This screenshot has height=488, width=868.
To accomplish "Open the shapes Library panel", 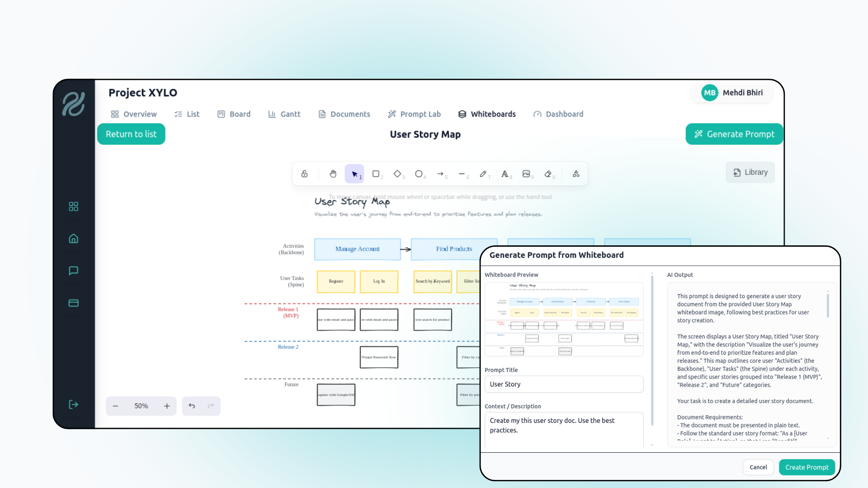I will tap(750, 172).
